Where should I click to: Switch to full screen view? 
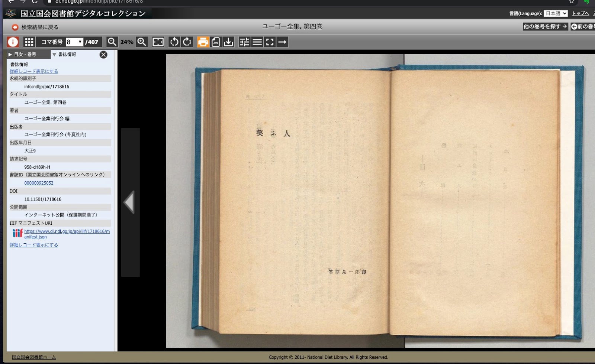[x=270, y=42]
